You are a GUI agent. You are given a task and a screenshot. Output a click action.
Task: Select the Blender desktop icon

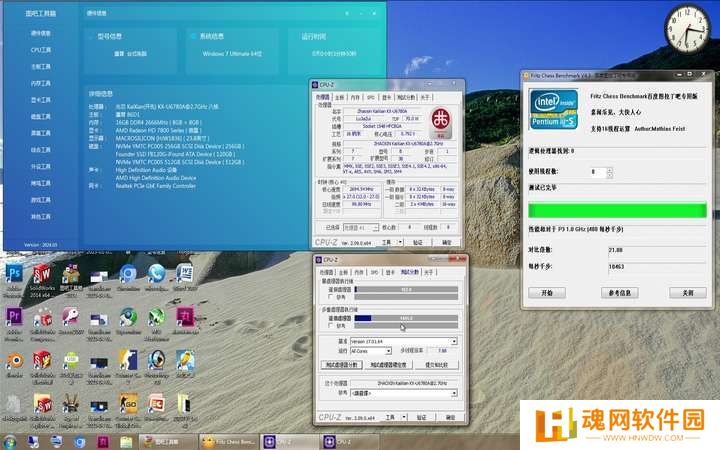pyautogui.click(x=14, y=360)
